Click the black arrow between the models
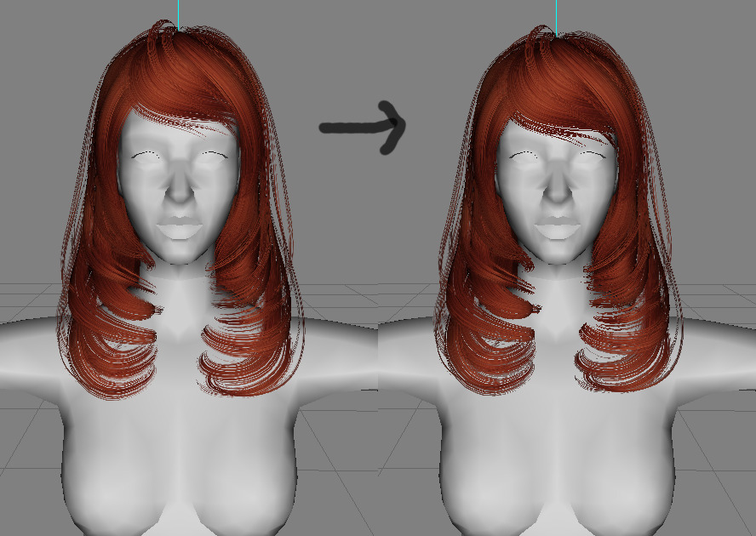The width and height of the screenshot is (756, 536). [362, 128]
